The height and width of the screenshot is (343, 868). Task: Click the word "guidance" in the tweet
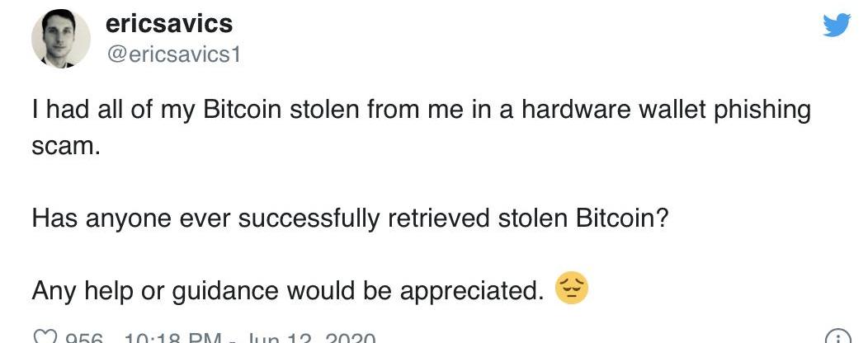[x=226, y=291]
